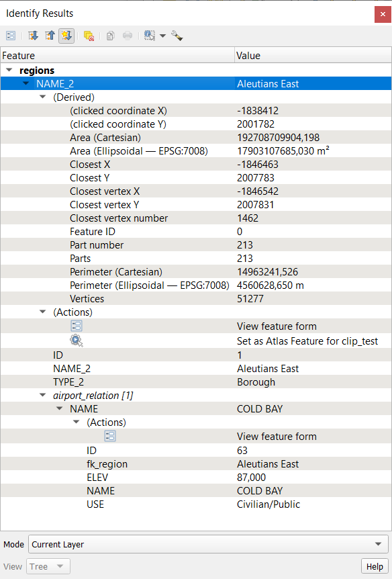Click Set as Atlas Feature for clip_test
Viewport: 392px width, 579px height.
(x=307, y=341)
